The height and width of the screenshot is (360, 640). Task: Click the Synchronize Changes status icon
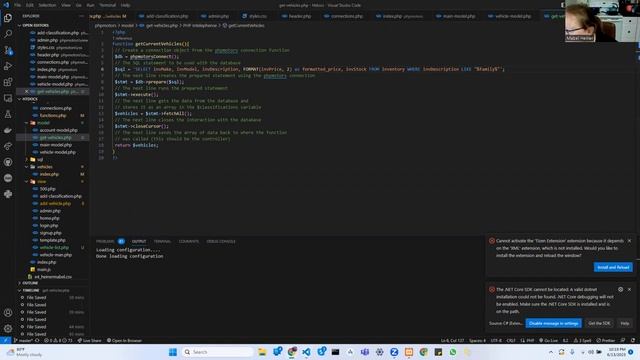coord(37,340)
